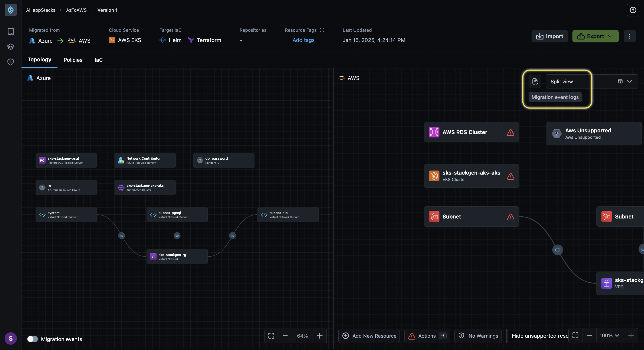
Task: Select the rg Azurerm Resource Group node
Action: 66,187
